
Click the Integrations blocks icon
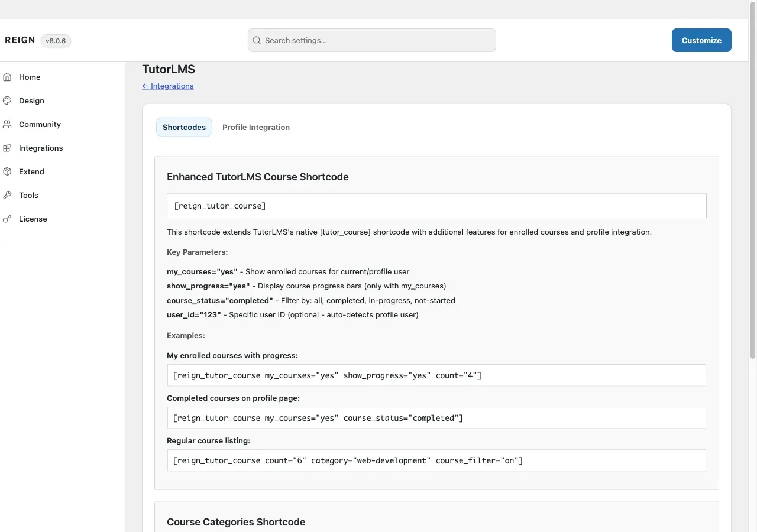click(x=7, y=148)
